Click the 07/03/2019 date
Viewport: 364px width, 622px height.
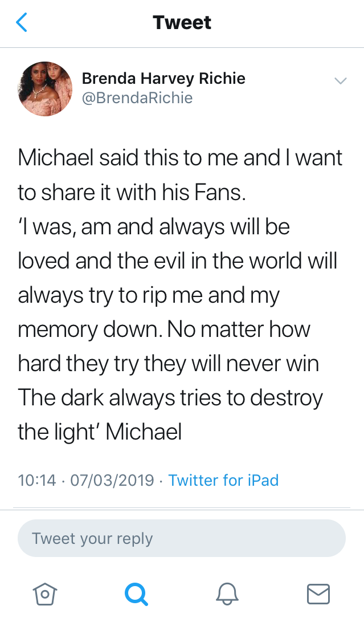tap(112, 480)
